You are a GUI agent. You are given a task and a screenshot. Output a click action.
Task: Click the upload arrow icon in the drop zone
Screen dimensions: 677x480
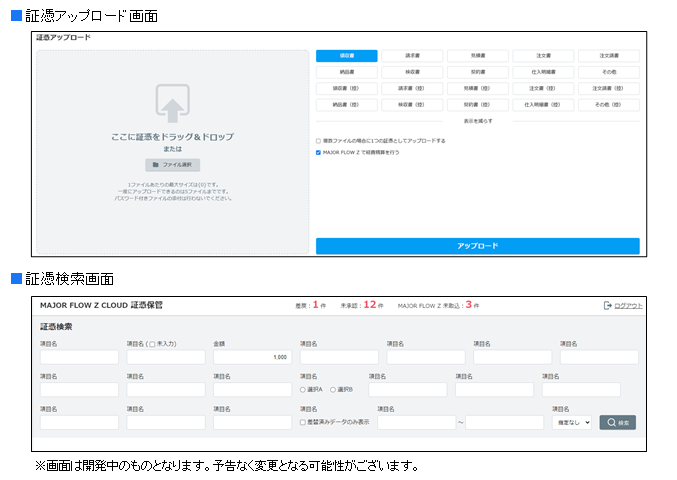click(172, 103)
